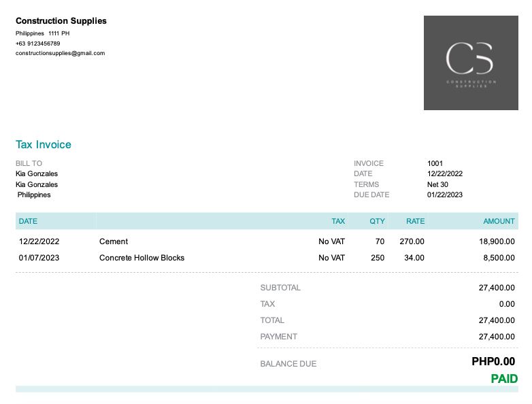Image resolution: width=532 pixels, height=404 pixels.
Task: Click the CS Construction Supplies logo
Action: 471,63
